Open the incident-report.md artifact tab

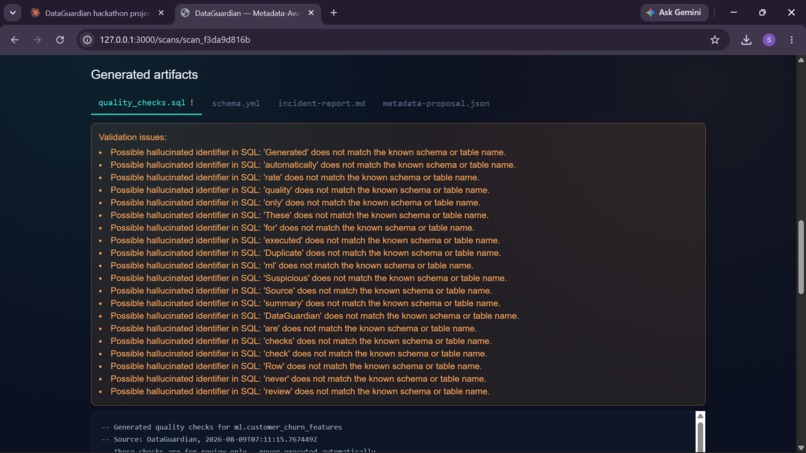[321, 103]
